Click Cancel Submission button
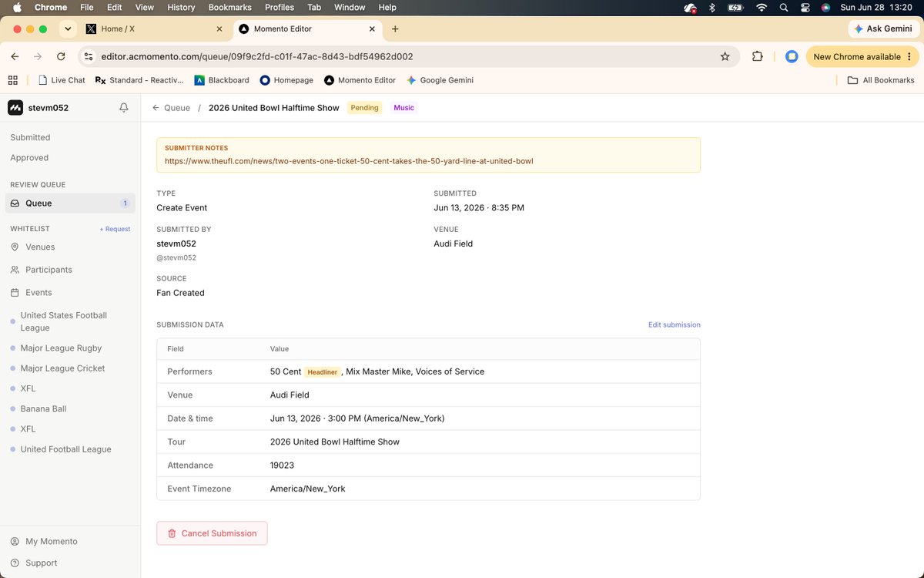Viewport: 924px width, 578px height. [x=212, y=533]
